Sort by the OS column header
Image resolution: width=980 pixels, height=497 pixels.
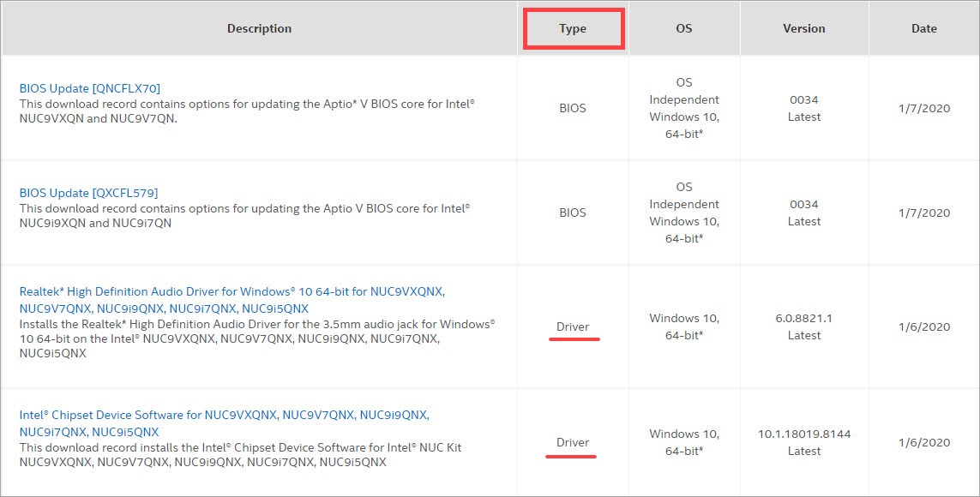coord(684,29)
